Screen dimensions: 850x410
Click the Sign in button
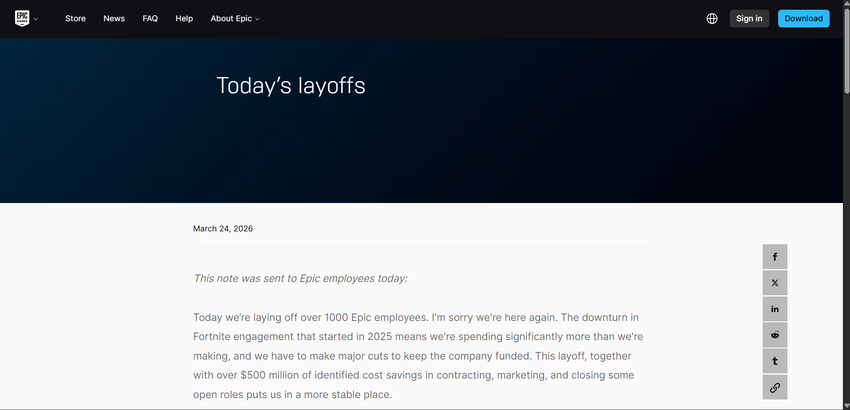pos(749,19)
